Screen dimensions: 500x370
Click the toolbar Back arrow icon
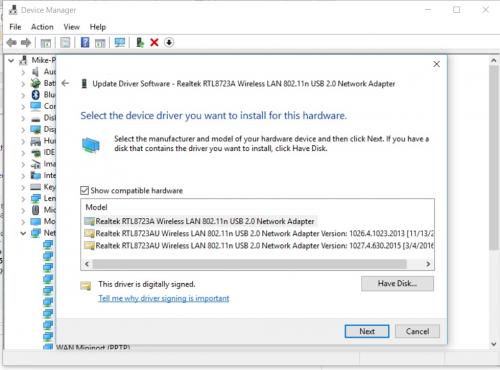(12, 42)
